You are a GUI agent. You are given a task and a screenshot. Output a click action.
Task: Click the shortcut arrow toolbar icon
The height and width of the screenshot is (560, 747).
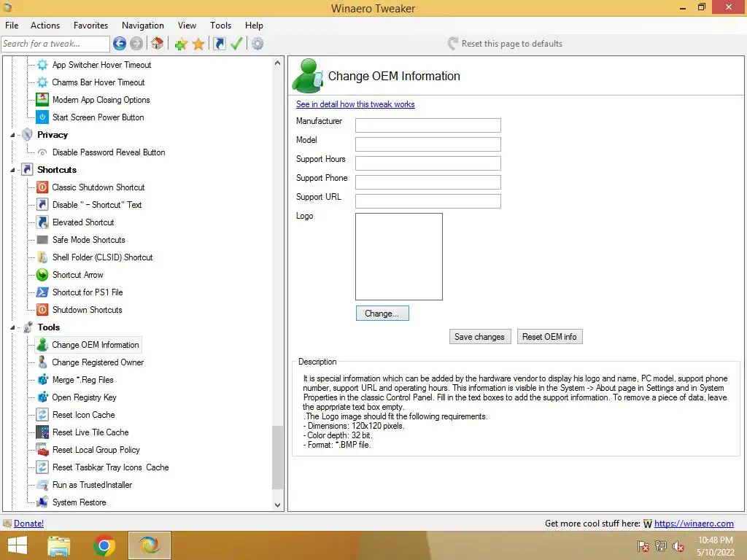tap(219, 44)
